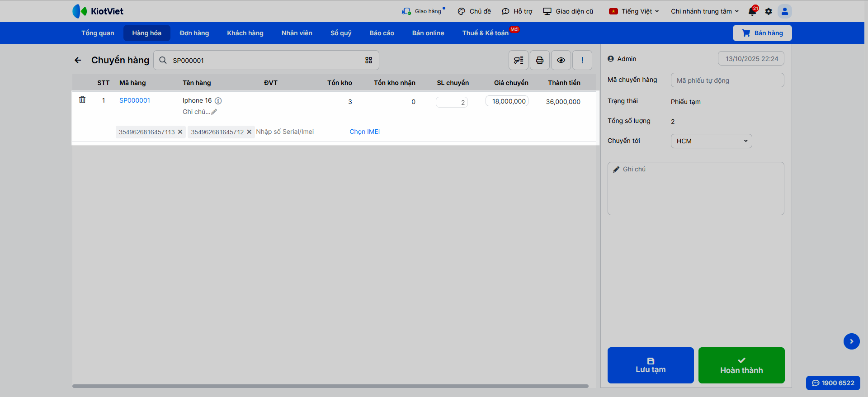Click the Tên hàng column header
868x397 pixels.
pos(197,83)
